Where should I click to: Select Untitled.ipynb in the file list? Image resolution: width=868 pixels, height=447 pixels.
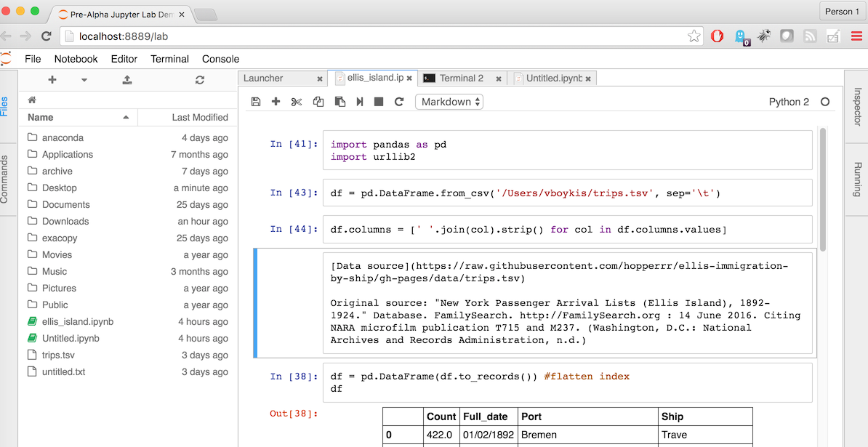pyautogui.click(x=127, y=339)
